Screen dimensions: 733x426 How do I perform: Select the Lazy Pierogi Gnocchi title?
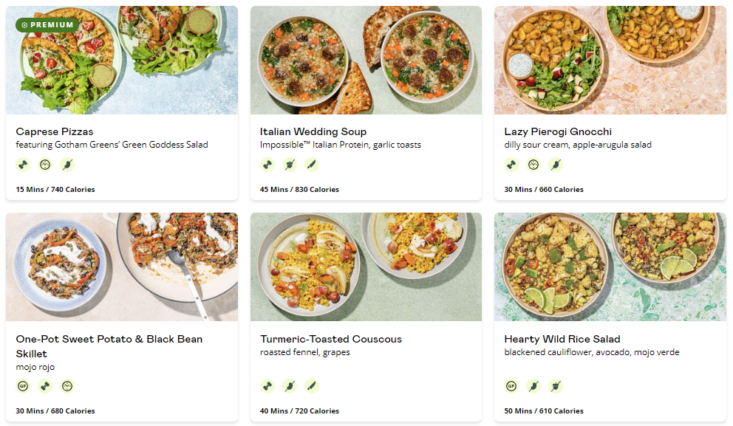tap(559, 131)
